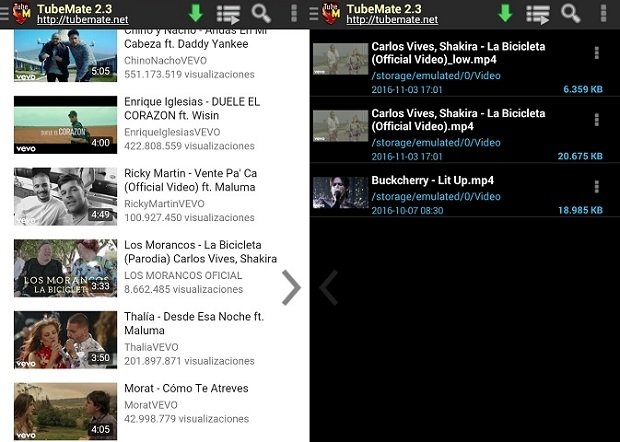Open Buckcherry Lit Up thumbnail

click(340, 193)
